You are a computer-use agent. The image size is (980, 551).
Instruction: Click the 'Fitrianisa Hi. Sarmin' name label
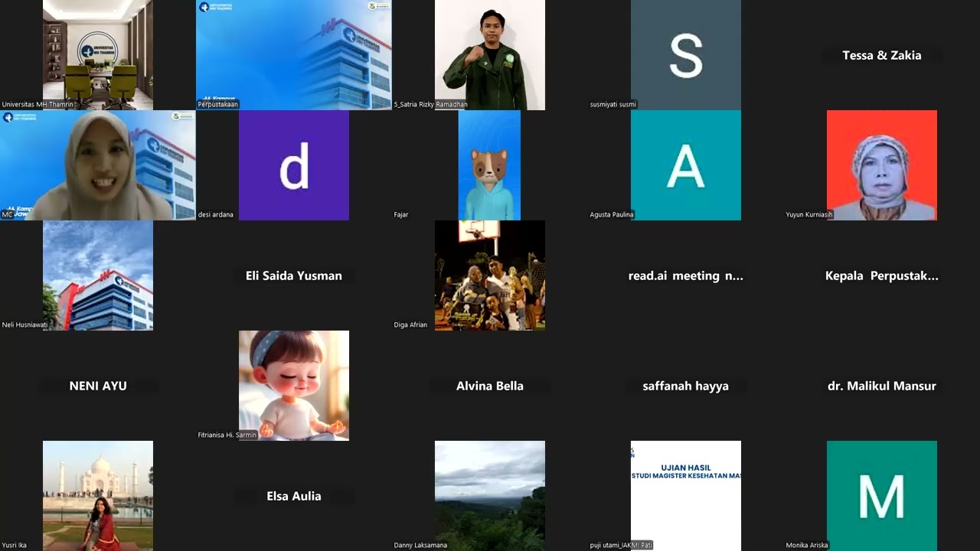227,435
